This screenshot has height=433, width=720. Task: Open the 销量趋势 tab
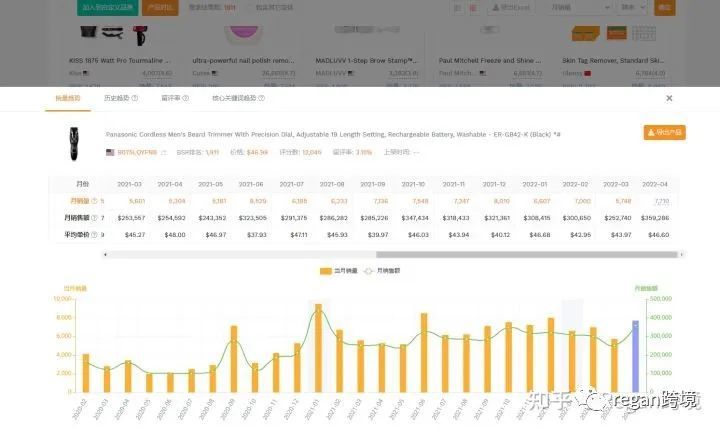pos(68,98)
